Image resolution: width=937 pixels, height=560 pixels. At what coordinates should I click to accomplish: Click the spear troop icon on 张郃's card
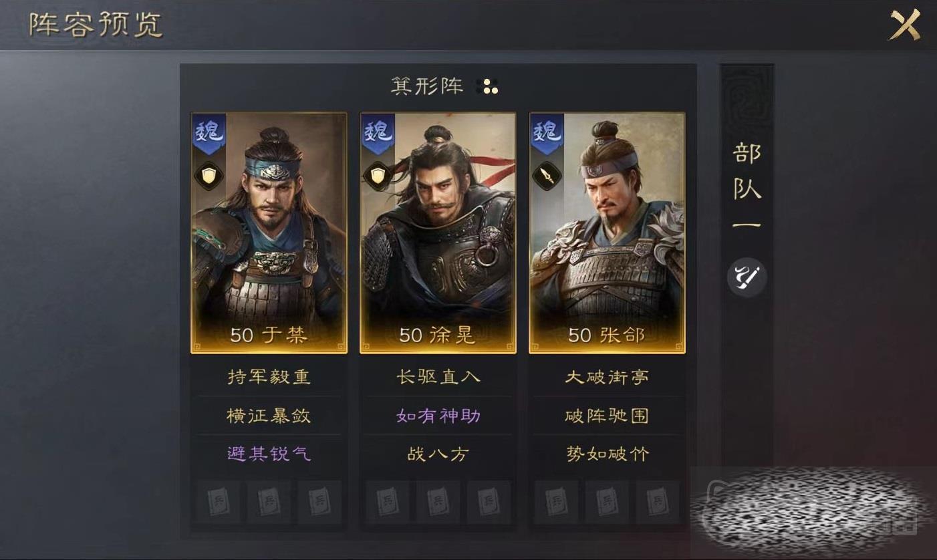(546, 176)
